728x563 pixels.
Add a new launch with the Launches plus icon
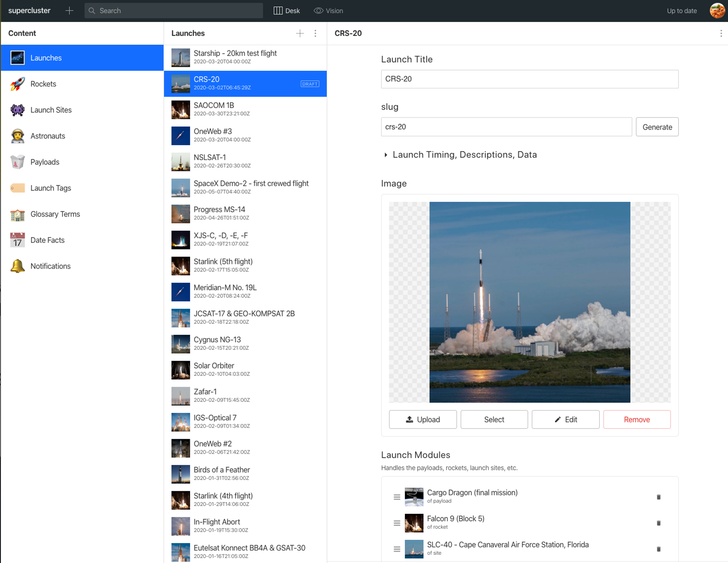coord(300,33)
